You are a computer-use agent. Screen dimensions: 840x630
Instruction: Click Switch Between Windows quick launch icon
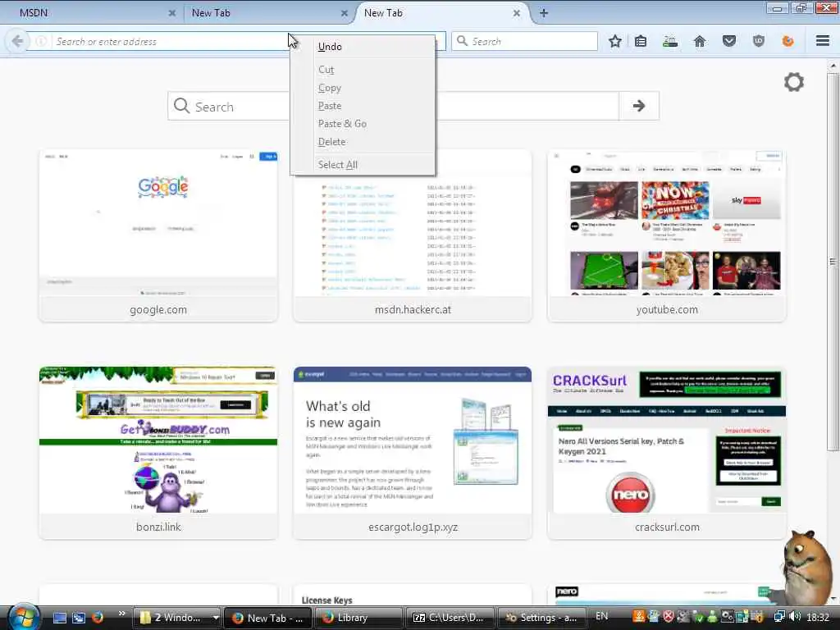click(79, 618)
